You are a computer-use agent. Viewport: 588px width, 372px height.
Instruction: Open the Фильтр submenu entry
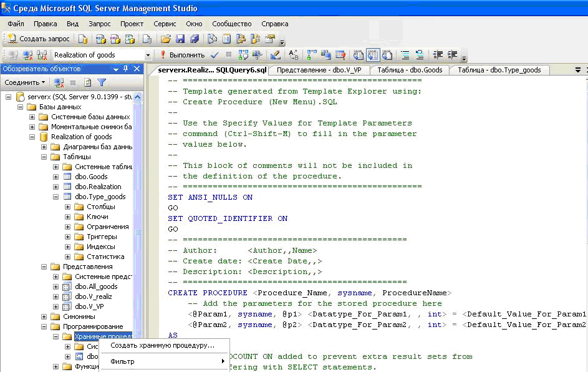165,361
